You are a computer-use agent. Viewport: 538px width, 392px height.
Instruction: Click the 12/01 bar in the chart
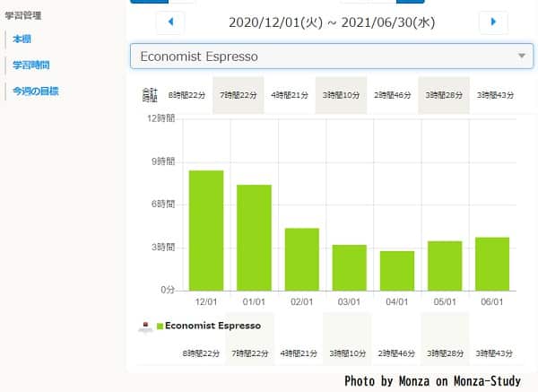click(x=206, y=230)
